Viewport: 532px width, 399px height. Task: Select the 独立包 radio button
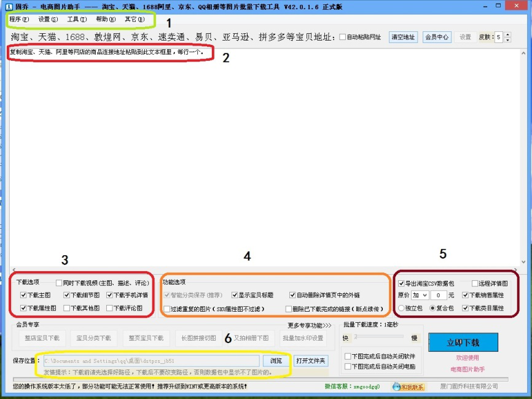pyautogui.click(x=401, y=308)
